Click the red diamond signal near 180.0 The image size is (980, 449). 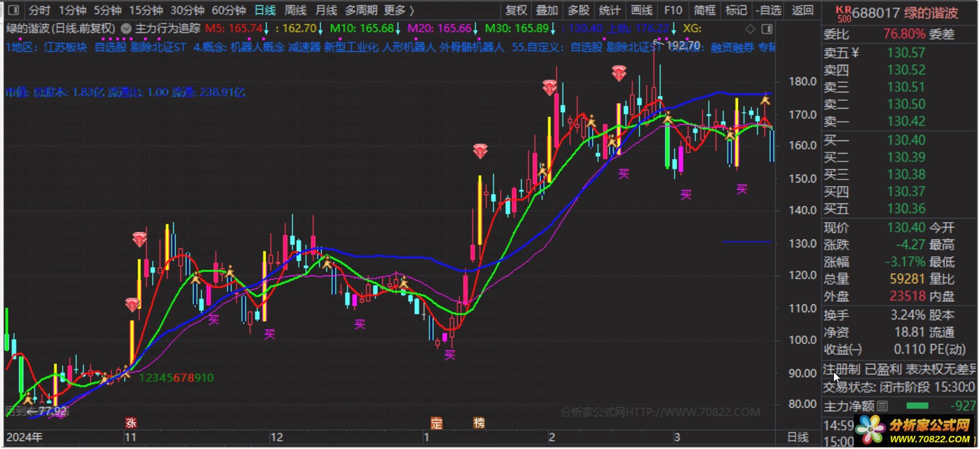click(549, 88)
